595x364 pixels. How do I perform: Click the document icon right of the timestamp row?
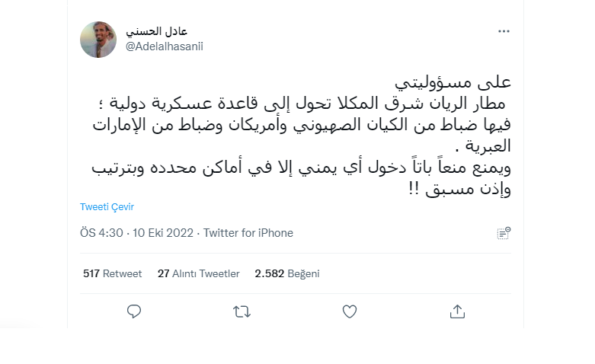[503, 233]
